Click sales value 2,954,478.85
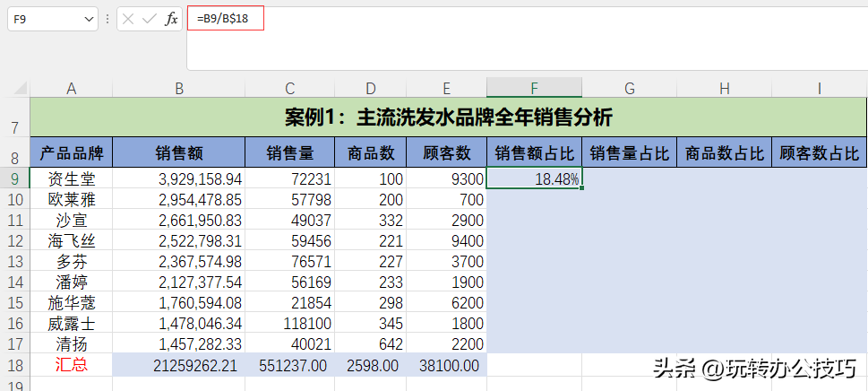Image resolution: width=868 pixels, height=391 pixels. point(179,199)
